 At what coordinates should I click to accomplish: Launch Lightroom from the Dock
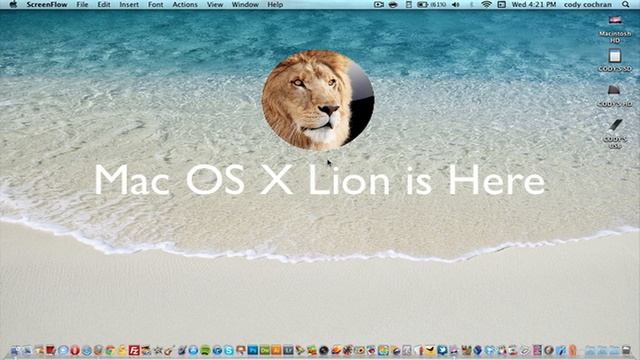click(288, 350)
